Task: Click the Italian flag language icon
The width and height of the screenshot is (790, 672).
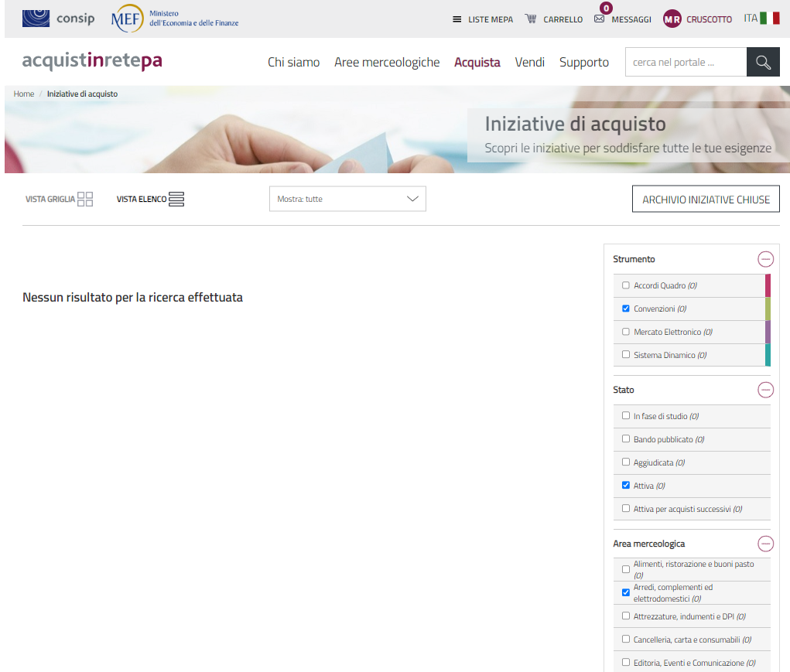Action: (x=769, y=18)
